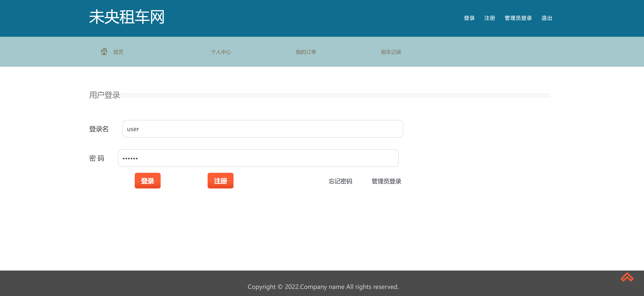Open the 个人中心 page
Viewport: 644px width, 296px height.
(221, 52)
